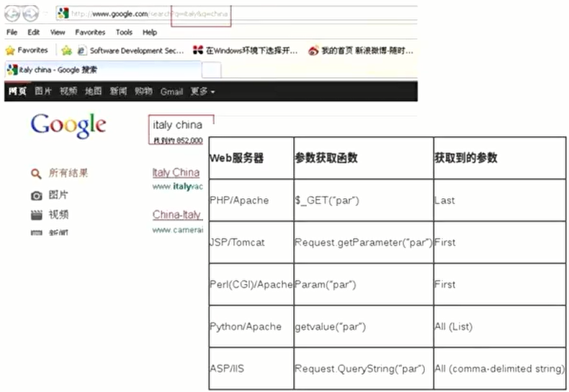This screenshot has width=569, height=392.
Task: Click the All (List) table cell
Action: 499,326
